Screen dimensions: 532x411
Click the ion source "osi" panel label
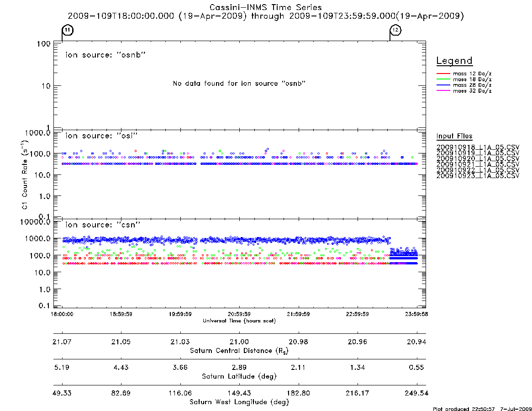point(101,136)
